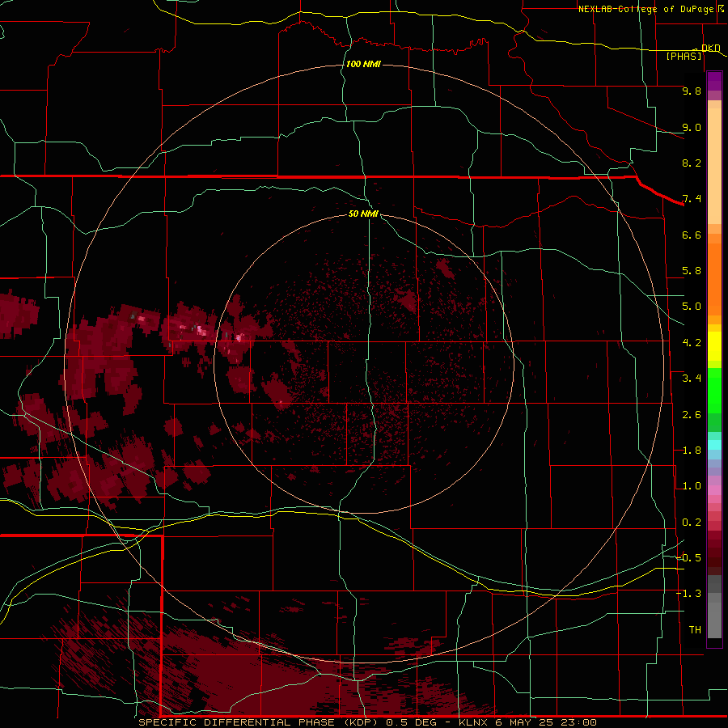Pick the purple segment at top of color bar
Viewport: 728px width, 728px height.
click(x=714, y=81)
